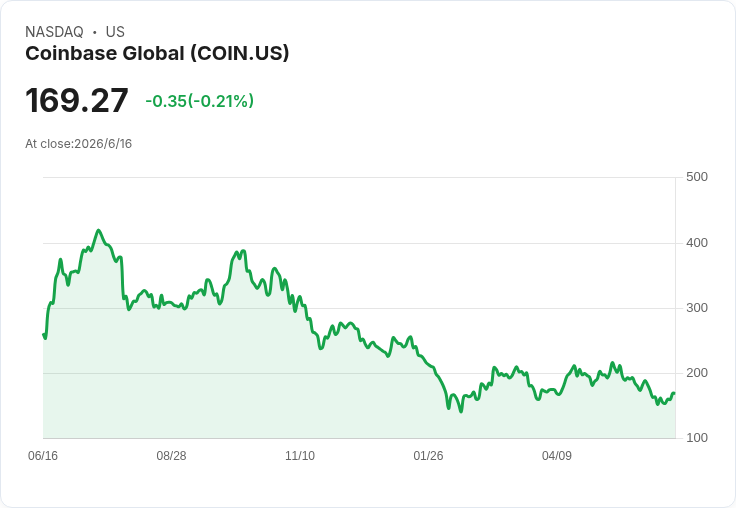The height and width of the screenshot is (508, 736).
Task: Click the second peak near 390 in the chart
Action: pyautogui.click(x=243, y=251)
